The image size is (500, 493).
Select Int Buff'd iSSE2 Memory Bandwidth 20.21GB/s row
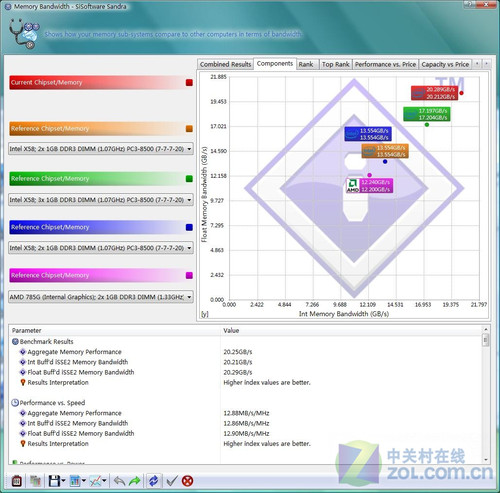coord(246,362)
